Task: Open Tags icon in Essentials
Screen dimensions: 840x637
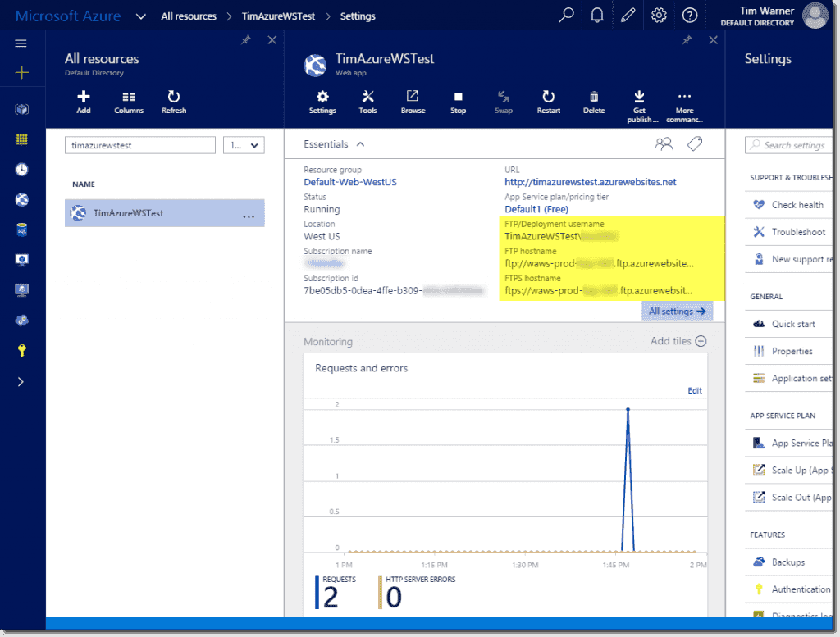Action: (695, 143)
